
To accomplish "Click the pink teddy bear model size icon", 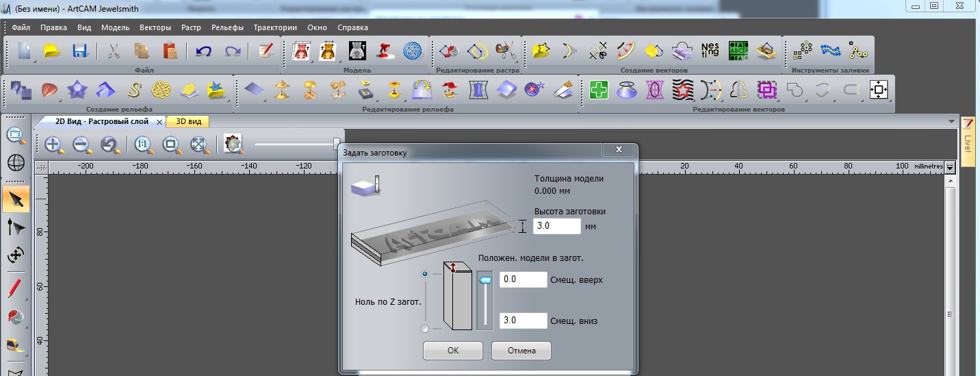I will pyautogui.click(x=300, y=51).
